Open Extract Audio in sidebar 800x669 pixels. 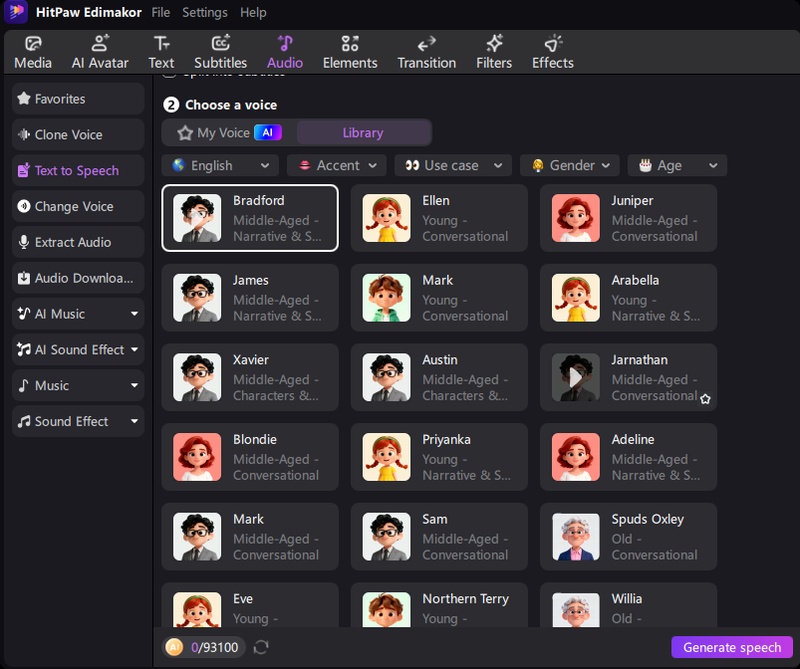coord(78,242)
